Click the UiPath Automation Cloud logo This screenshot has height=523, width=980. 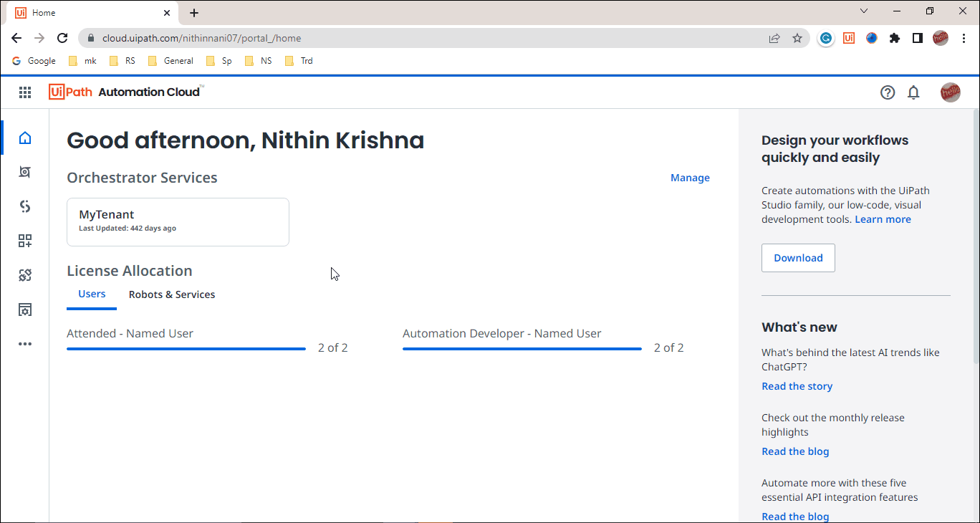click(x=126, y=92)
